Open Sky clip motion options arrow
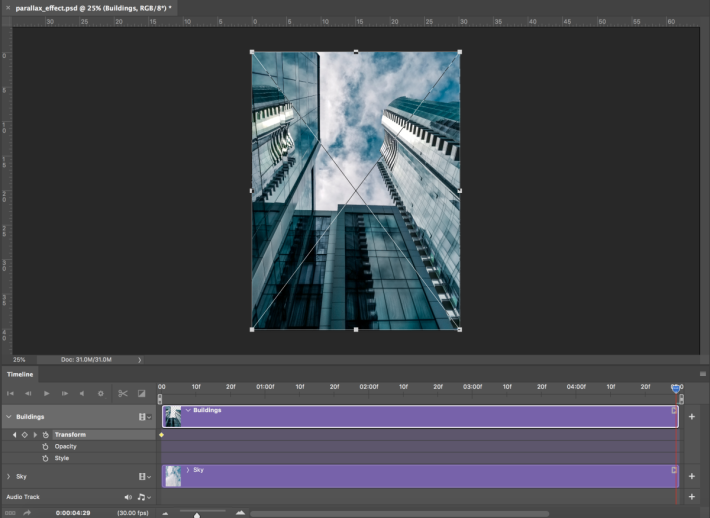The width and height of the screenshot is (710, 518). tap(674, 470)
